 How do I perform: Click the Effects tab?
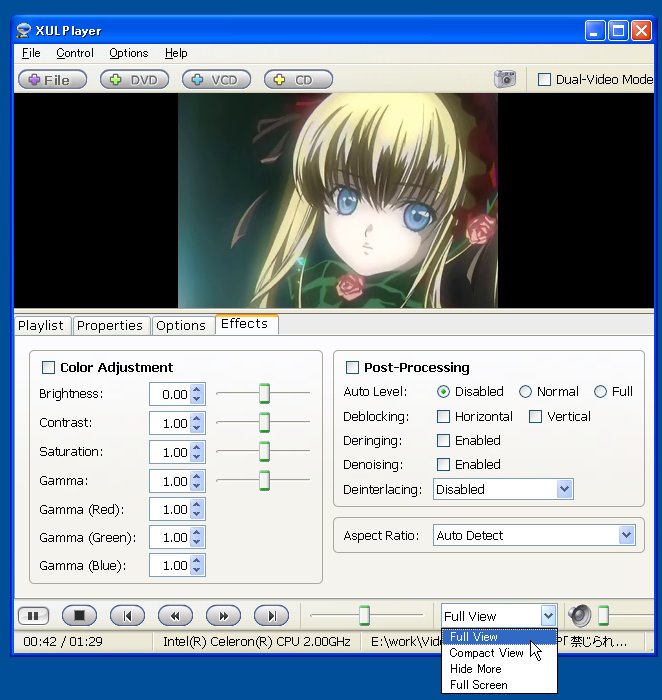[x=245, y=324]
